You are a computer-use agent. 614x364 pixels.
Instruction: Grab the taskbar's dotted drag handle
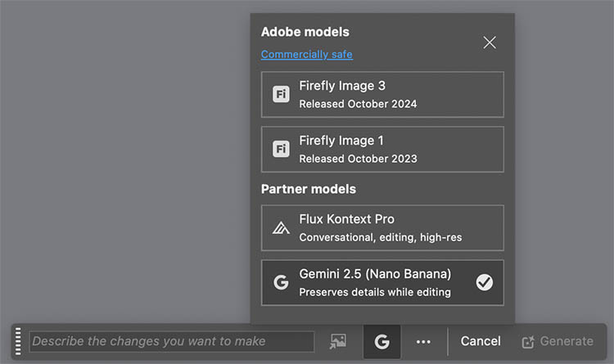[19, 341]
